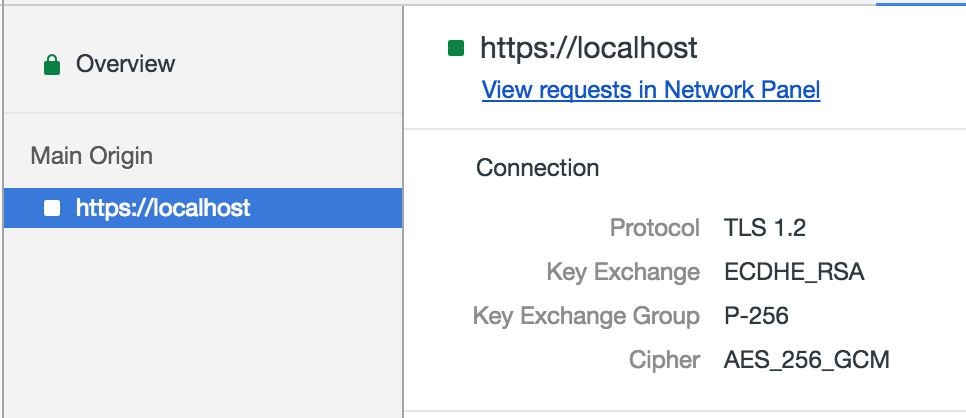
Task: Open View requests in Network Panel link
Action: click(x=651, y=90)
